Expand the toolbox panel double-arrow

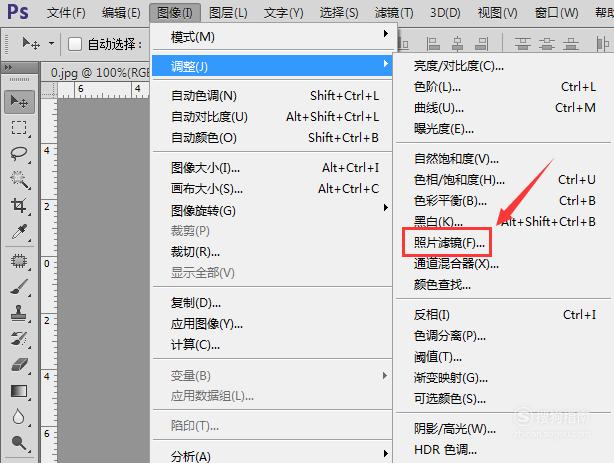(8, 68)
